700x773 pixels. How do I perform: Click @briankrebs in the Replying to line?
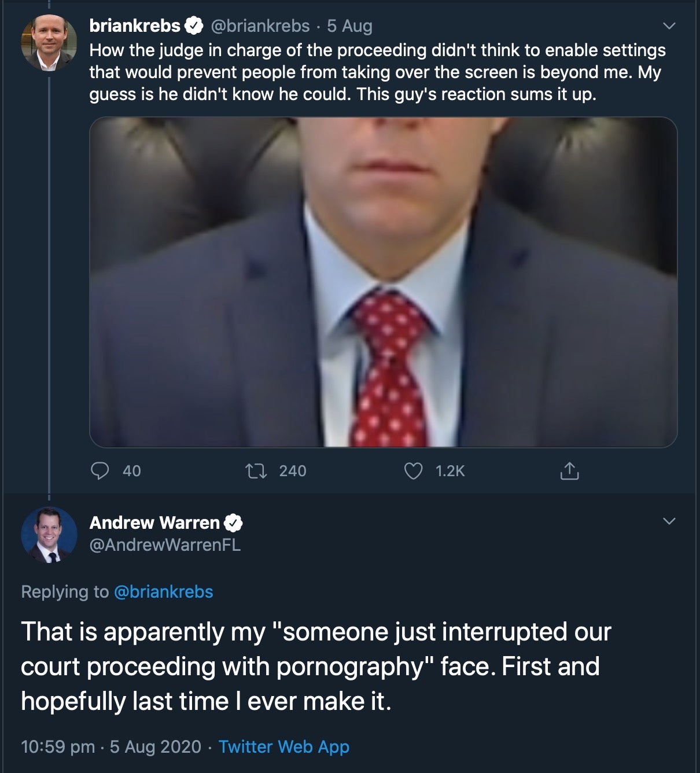click(x=164, y=591)
